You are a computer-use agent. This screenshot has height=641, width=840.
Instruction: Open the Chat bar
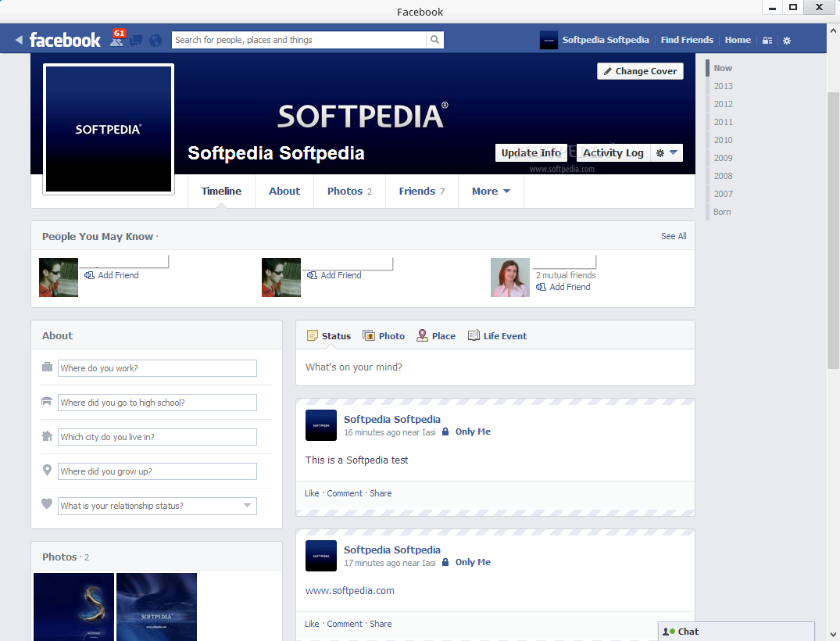point(736,632)
